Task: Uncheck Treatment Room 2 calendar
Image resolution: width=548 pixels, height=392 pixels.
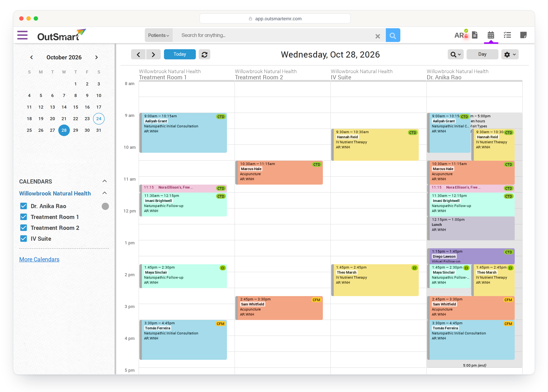Action: click(x=24, y=228)
